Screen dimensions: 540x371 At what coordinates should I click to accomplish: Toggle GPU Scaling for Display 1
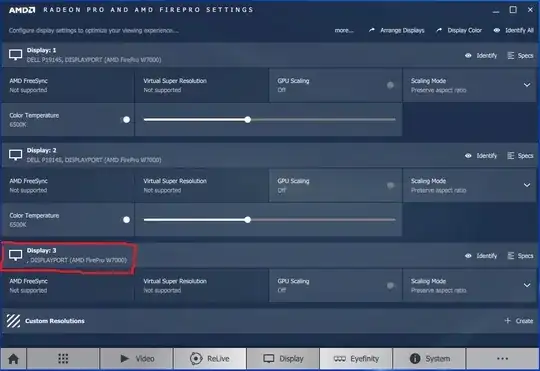[390, 85]
